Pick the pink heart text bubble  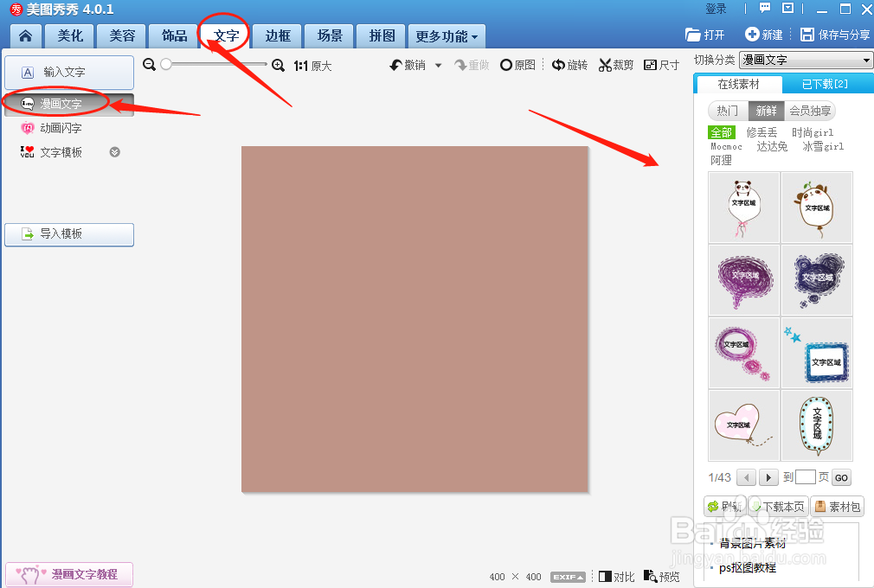point(744,425)
